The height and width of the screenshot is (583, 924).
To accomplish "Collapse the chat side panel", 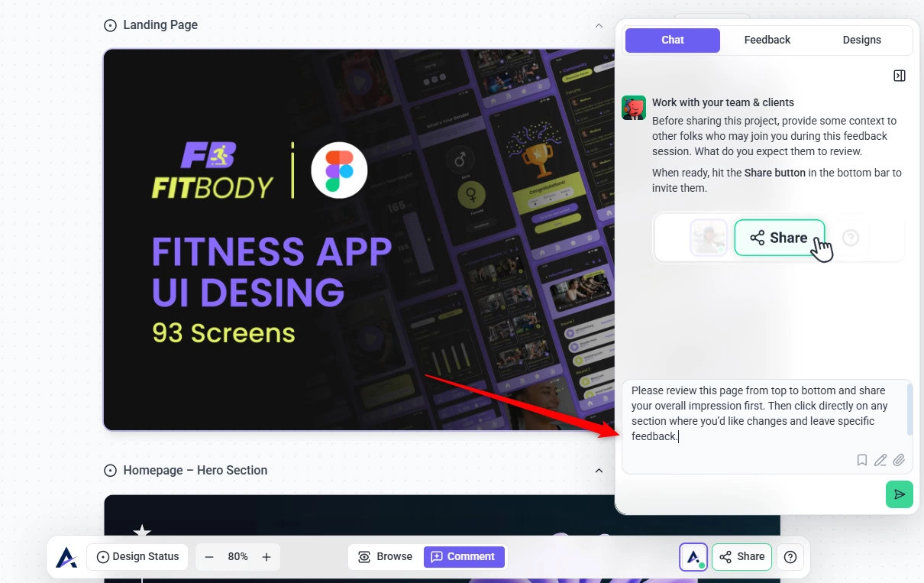I will (899, 76).
